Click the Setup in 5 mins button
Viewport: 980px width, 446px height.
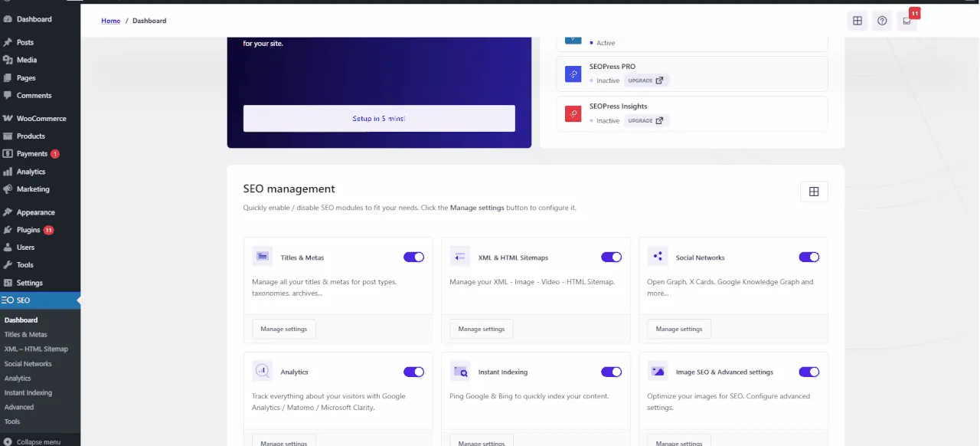[x=379, y=119]
